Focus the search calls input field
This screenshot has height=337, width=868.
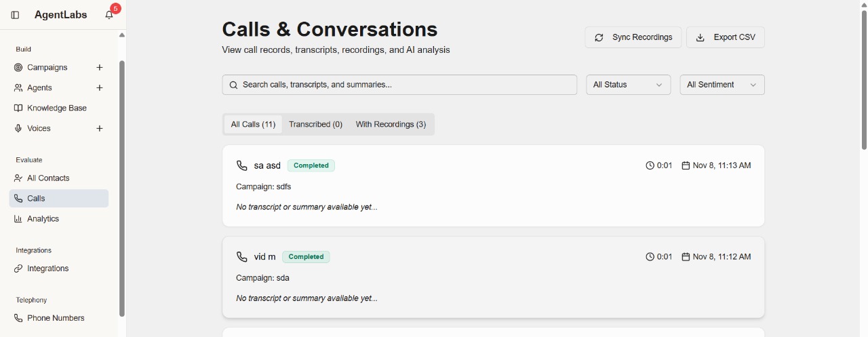click(399, 85)
